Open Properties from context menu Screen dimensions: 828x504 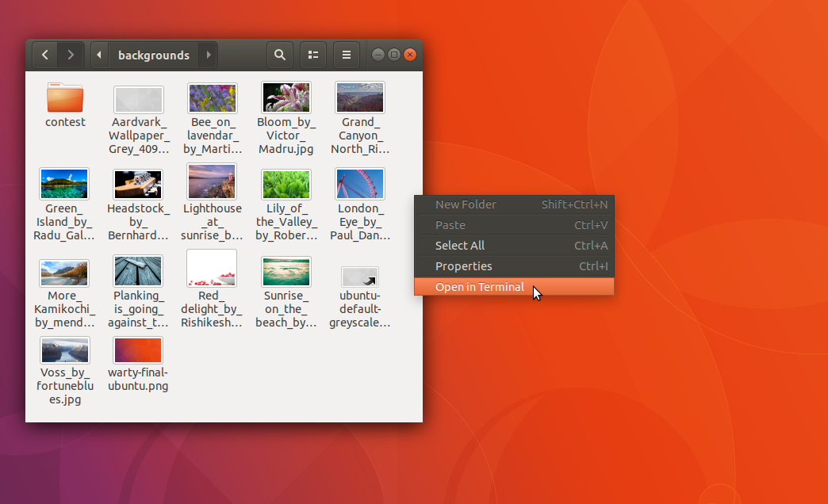(x=515, y=266)
